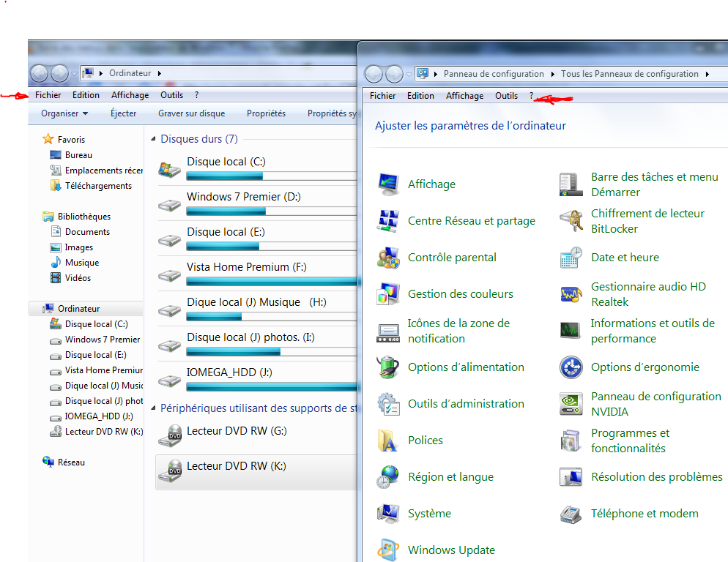Go back in Panneau de configuration window
The width and height of the screenshot is (728, 562).
coord(374,74)
